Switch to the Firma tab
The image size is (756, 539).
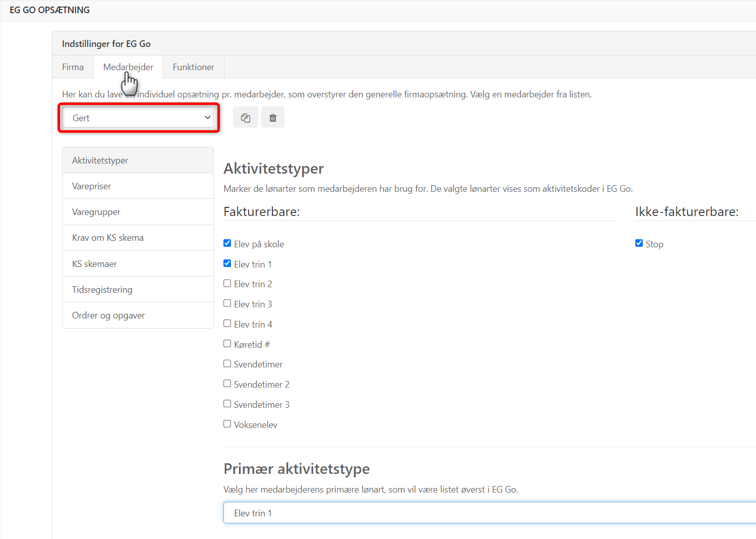tap(73, 67)
